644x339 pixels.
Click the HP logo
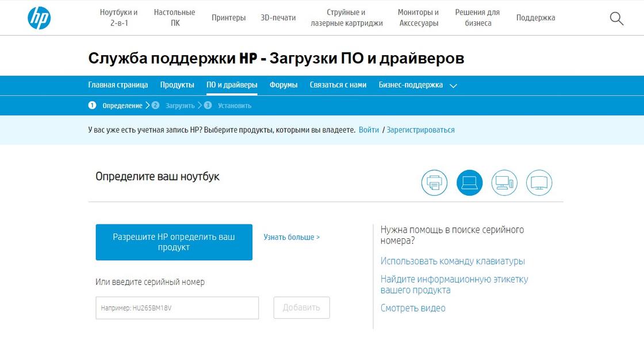pyautogui.click(x=39, y=18)
